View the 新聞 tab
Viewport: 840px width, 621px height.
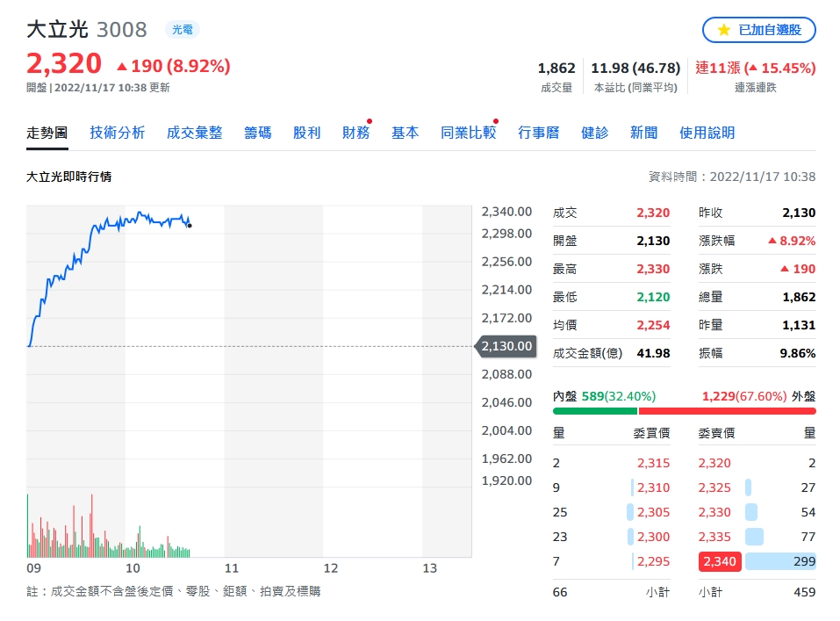point(644,133)
